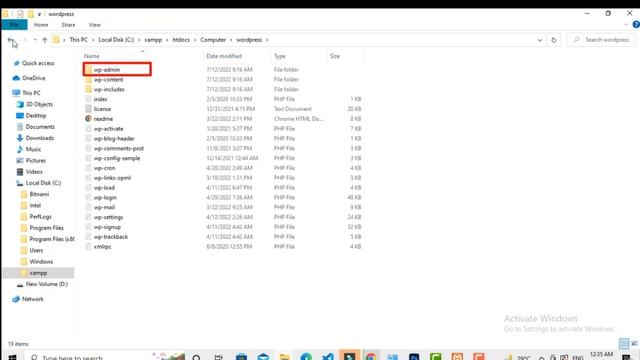Refresh the wordpress folder view

(553, 40)
